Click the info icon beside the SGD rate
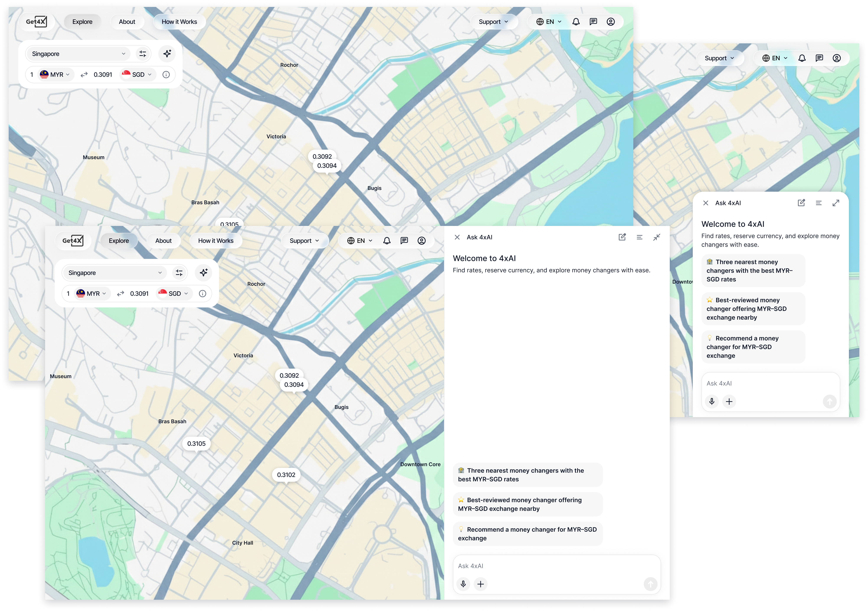The height and width of the screenshot is (611, 868). pyautogui.click(x=203, y=293)
